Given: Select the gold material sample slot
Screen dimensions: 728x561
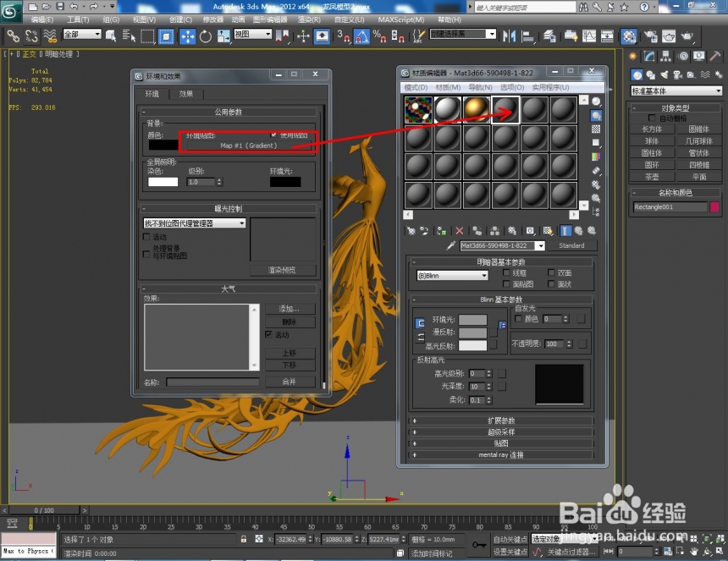Looking at the screenshot, I should tap(477, 110).
